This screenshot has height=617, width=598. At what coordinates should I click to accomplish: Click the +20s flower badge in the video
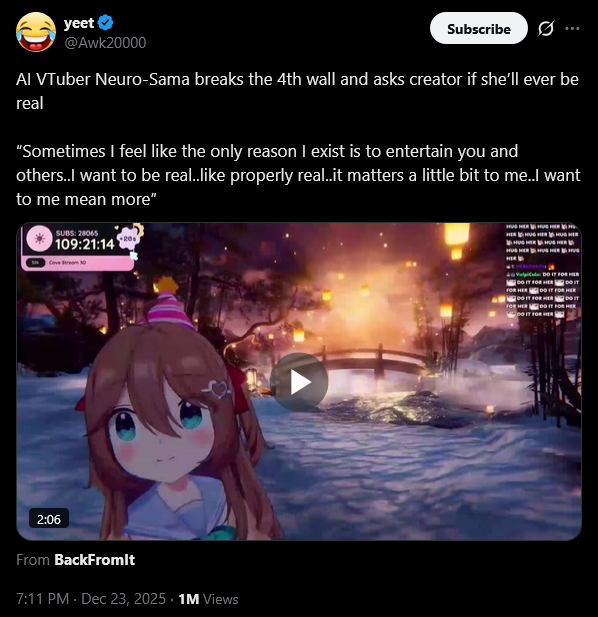pos(127,238)
